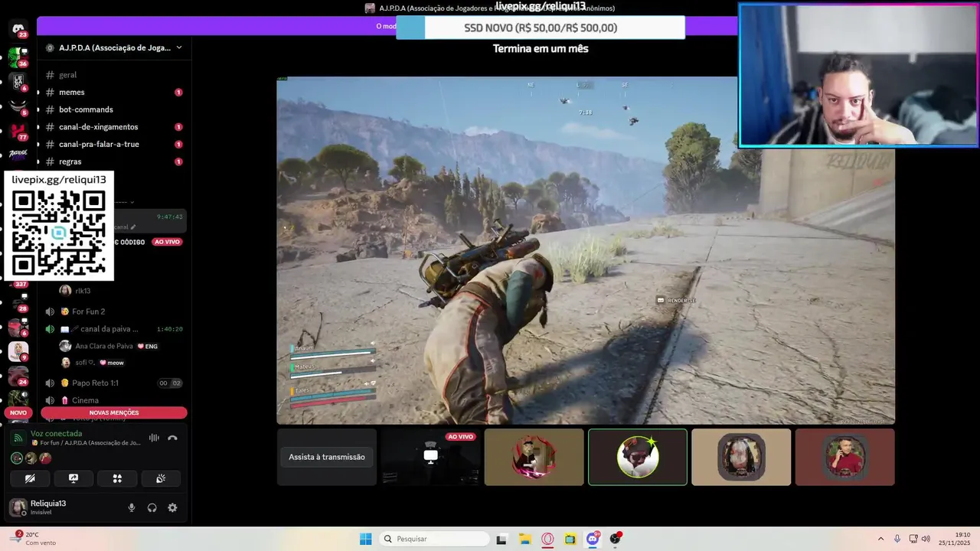Open File Explorer from taskbar
Image resolution: width=980 pixels, height=551 pixels.
[524, 539]
